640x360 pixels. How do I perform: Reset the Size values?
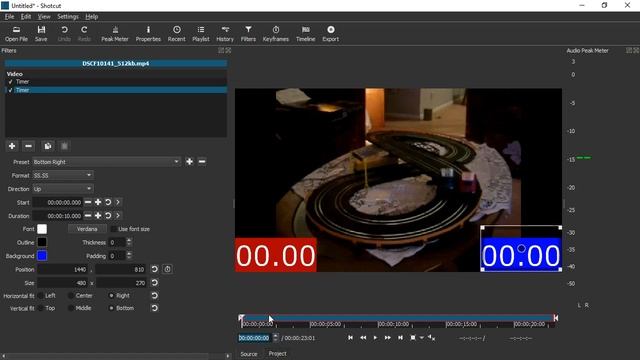(x=154, y=282)
